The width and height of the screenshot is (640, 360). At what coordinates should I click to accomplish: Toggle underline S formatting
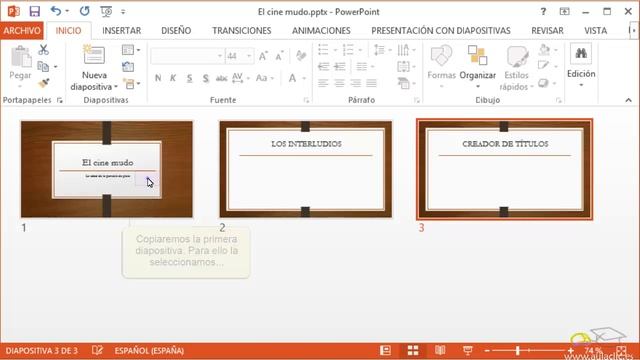point(189,78)
